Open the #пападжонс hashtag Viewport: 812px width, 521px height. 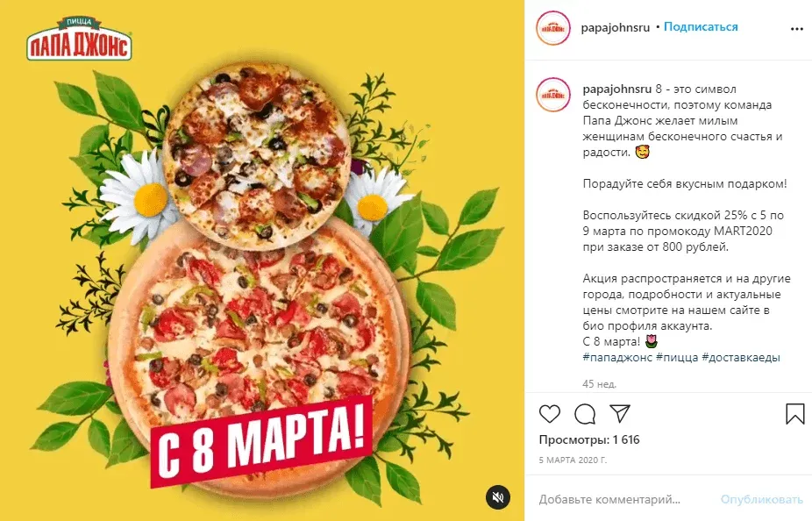point(617,357)
